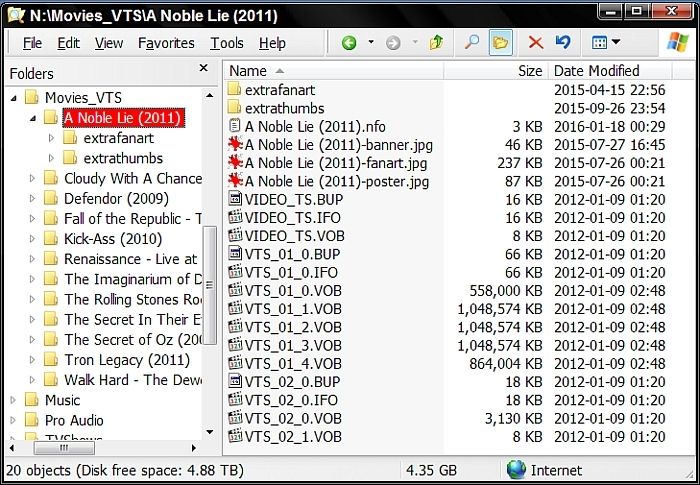
Task: Select the file named VTS_02_0.VOB
Action: coord(293,418)
